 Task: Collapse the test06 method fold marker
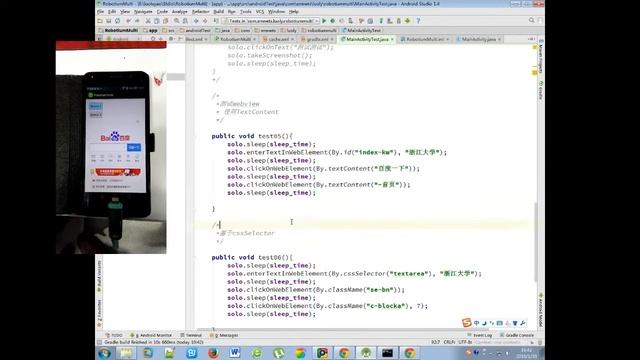[x=196, y=258]
